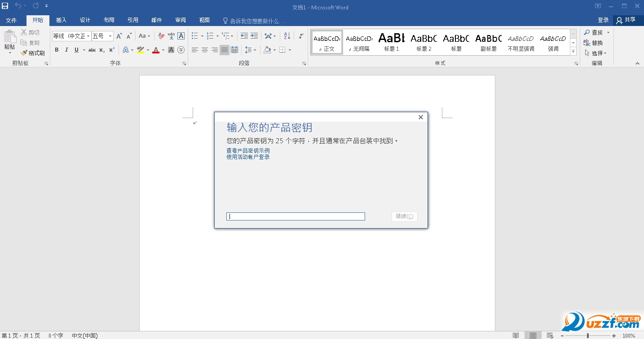This screenshot has width=644, height=339.
Task: Click the view product key example link
Action: 248,150
